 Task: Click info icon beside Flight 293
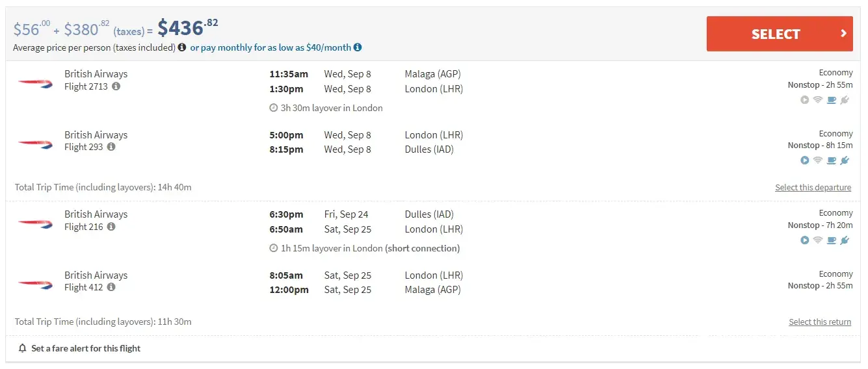[x=111, y=147]
